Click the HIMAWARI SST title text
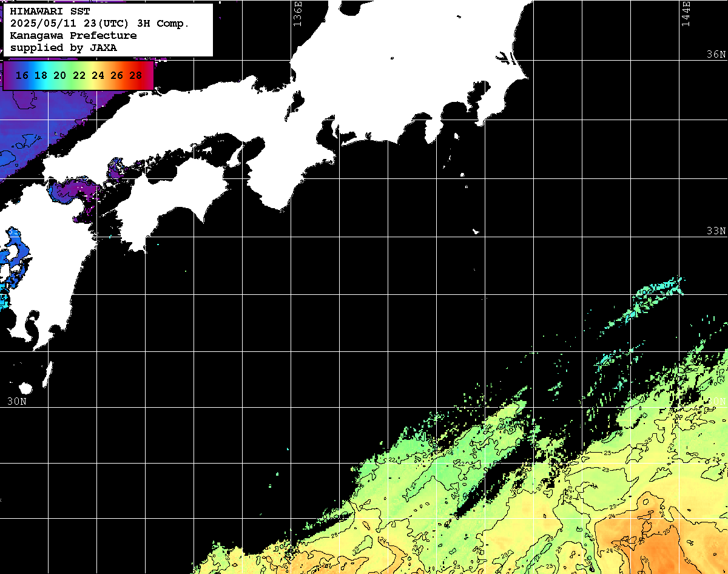The height and width of the screenshot is (574, 728). (x=50, y=12)
